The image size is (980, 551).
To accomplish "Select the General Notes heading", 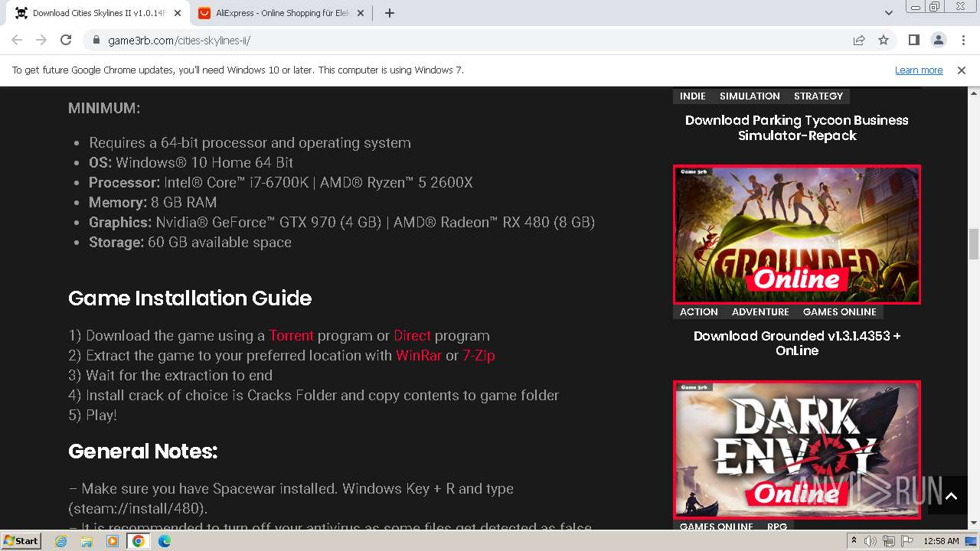I will (x=143, y=452).
